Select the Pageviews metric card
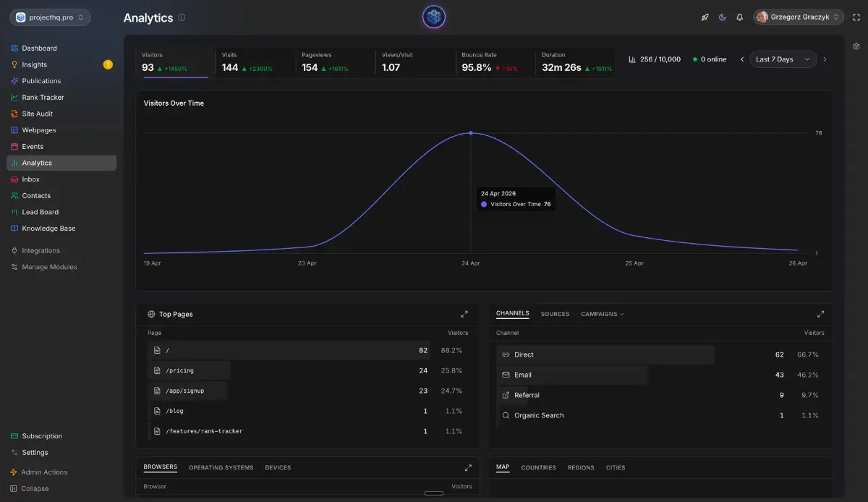 335,62
